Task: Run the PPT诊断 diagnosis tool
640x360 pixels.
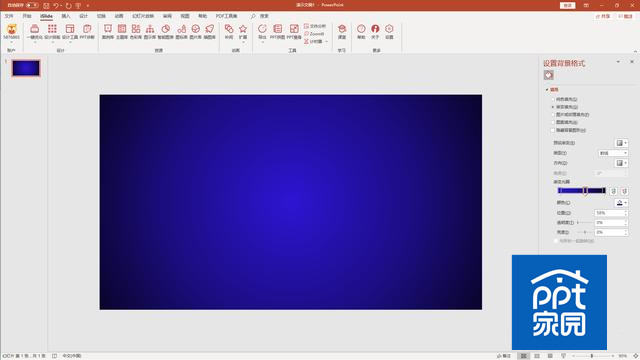Action: point(87,31)
